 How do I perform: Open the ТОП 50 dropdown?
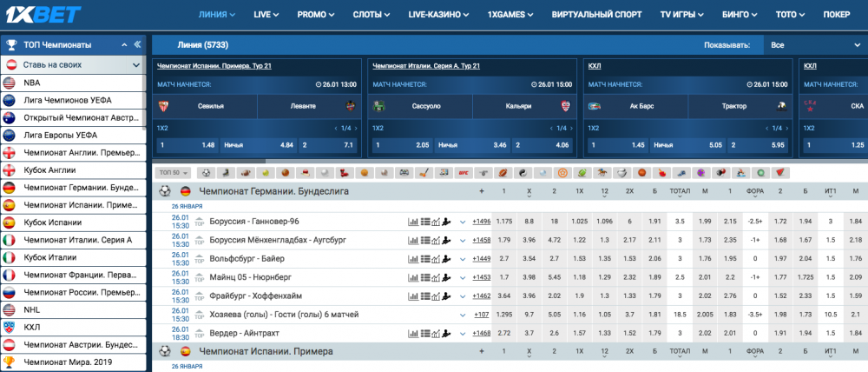[x=173, y=172]
